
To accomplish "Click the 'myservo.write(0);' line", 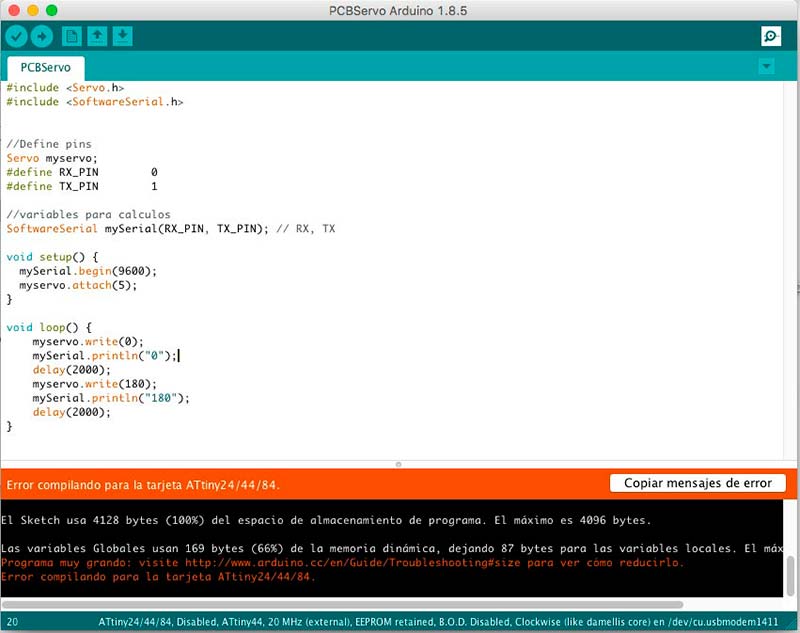I will point(88,342).
